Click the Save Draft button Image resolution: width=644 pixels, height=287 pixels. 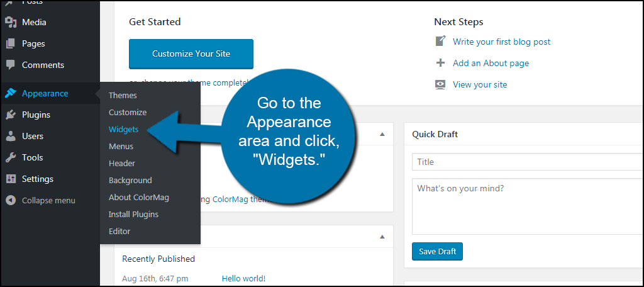437,252
